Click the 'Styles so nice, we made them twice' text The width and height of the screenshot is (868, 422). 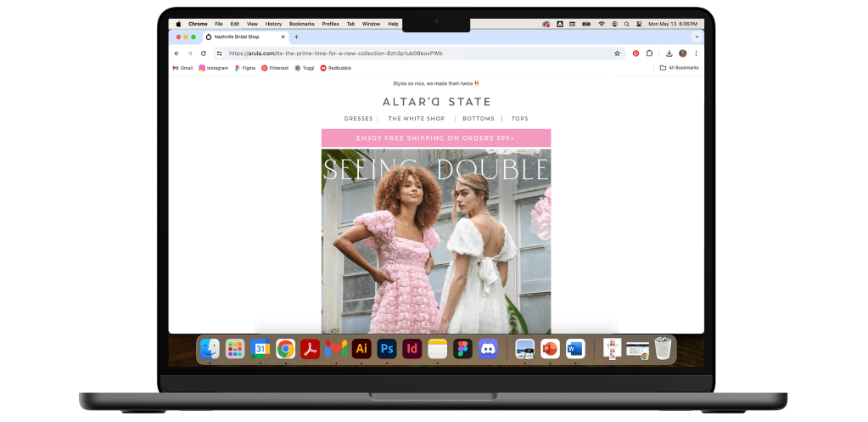click(435, 83)
